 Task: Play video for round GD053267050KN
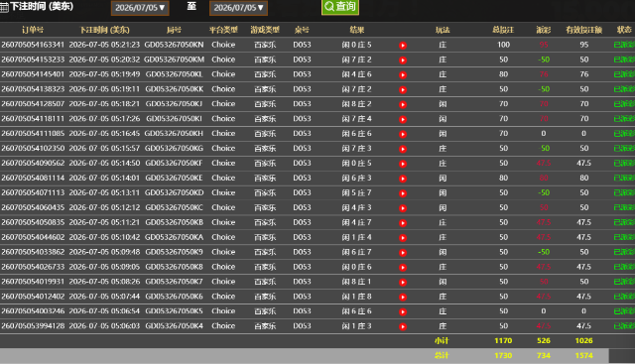click(x=403, y=46)
